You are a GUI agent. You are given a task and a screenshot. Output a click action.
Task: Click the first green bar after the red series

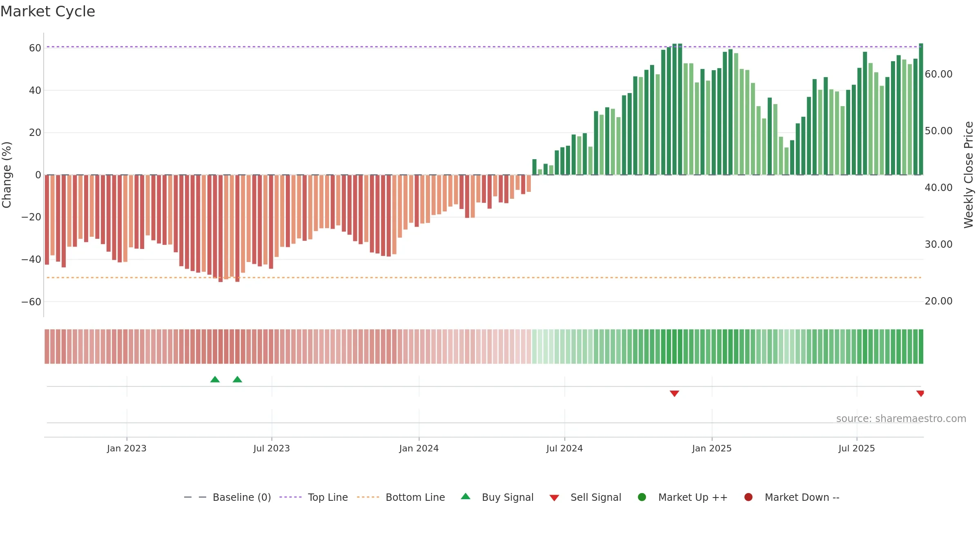[x=534, y=167]
